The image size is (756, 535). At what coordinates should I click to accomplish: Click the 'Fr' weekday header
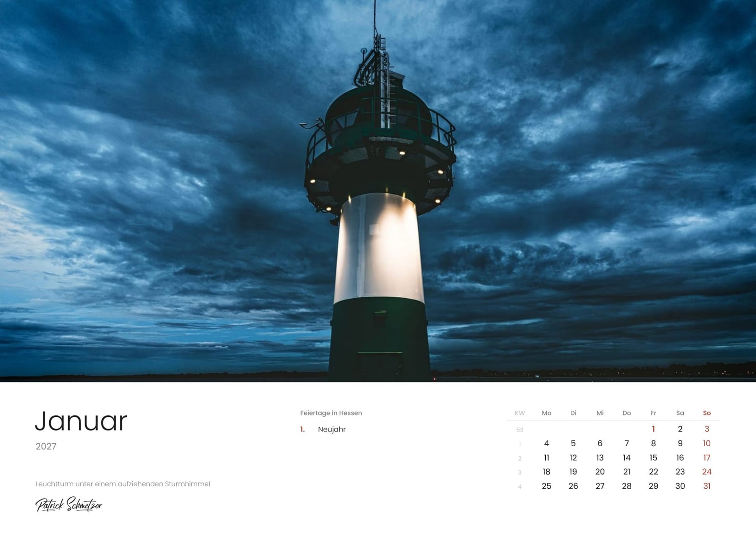653,413
